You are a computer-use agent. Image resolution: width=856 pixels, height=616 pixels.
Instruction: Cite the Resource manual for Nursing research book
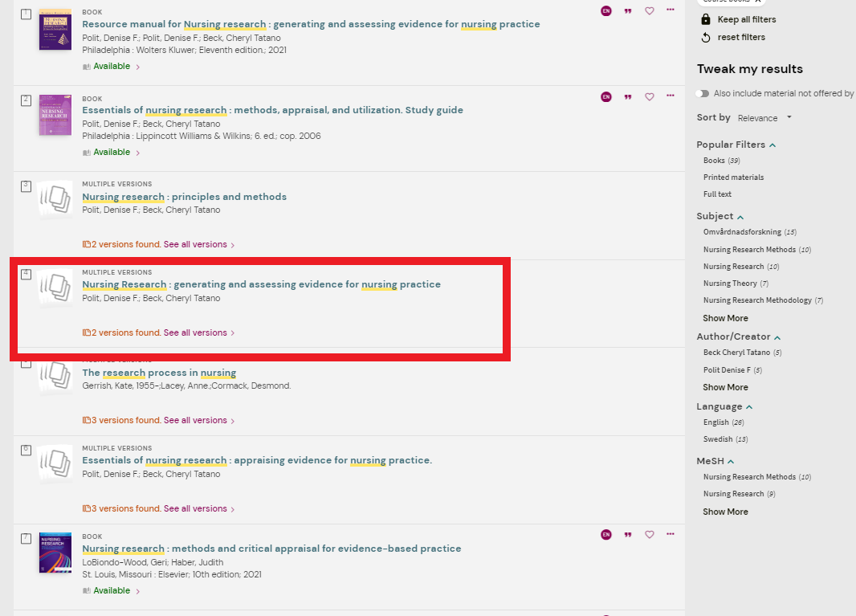(x=628, y=11)
